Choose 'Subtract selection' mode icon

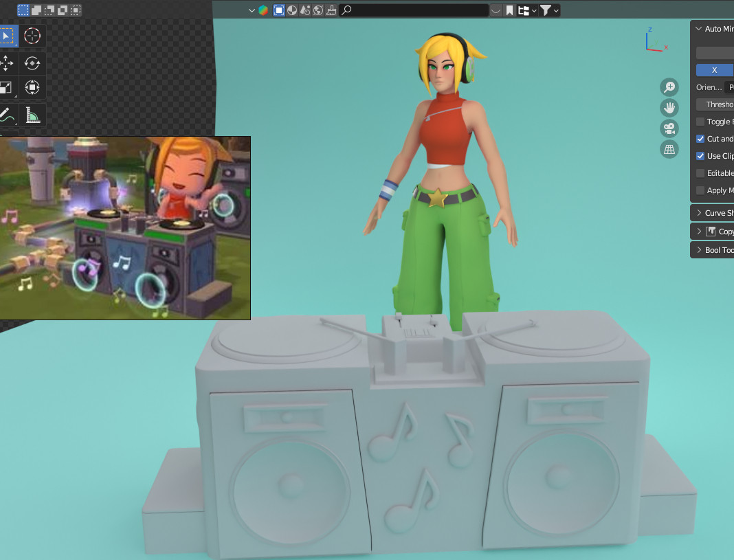[49, 10]
